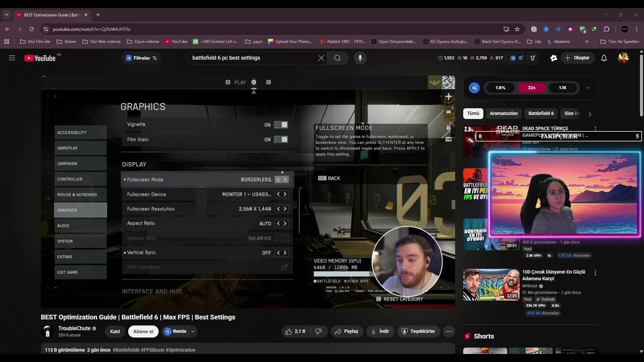The width and height of the screenshot is (644, 362).
Task: Switch to the BEST Optimization Guide browser tab
Action: 52,15
